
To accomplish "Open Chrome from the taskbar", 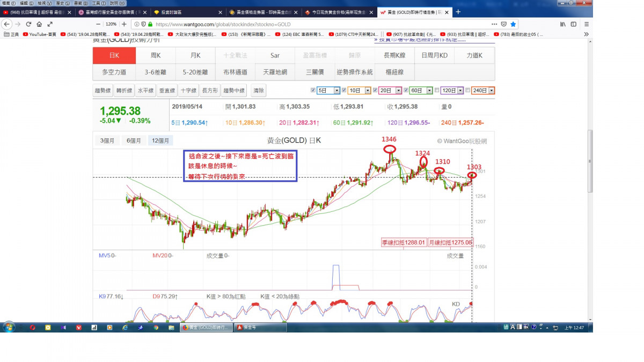I will (x=156, y=327).
